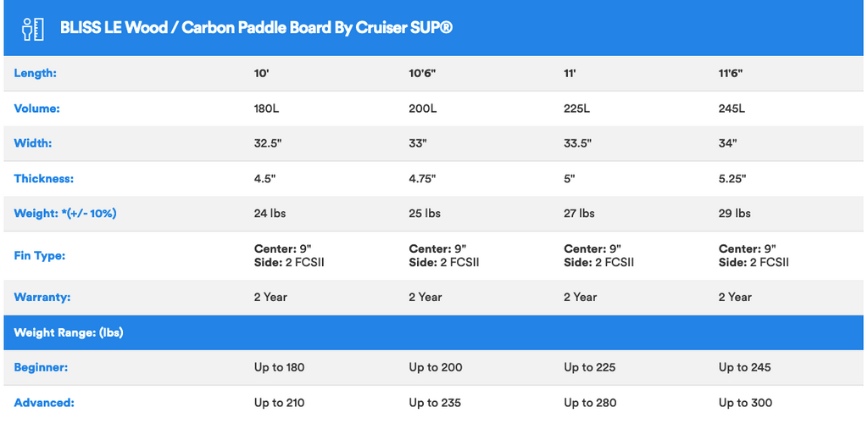Viewport: 868px width, 424px height.
Task: Click the Up to 300 advanced value
Action: (x=745, y=403)
